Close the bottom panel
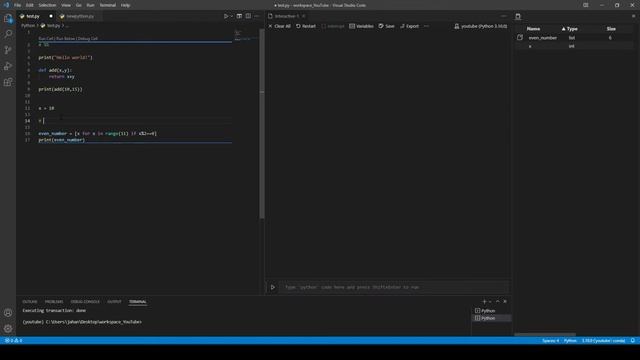The height and width of the screenshot is (360, 640). click(505, 302)
